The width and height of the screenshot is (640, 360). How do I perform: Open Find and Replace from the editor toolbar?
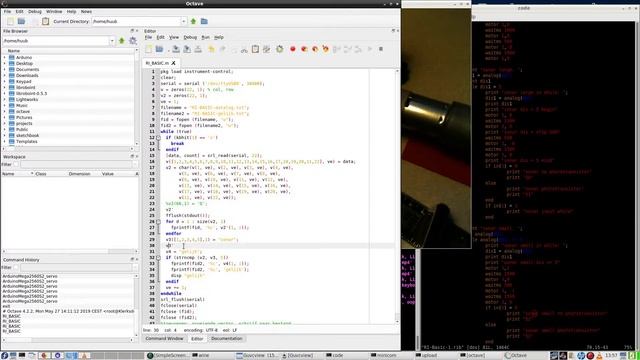tap(267, 49)
